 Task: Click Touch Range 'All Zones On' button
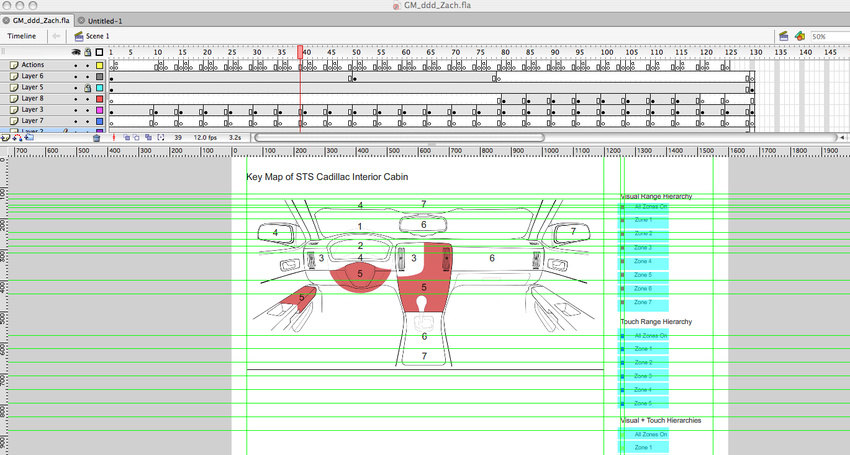point(643,336)
